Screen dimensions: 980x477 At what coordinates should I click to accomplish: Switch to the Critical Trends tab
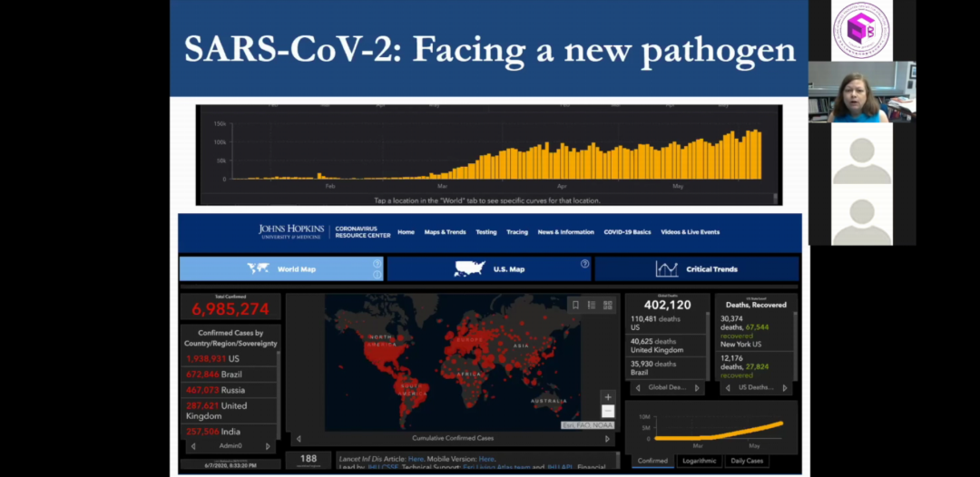(x=696, y=268)
